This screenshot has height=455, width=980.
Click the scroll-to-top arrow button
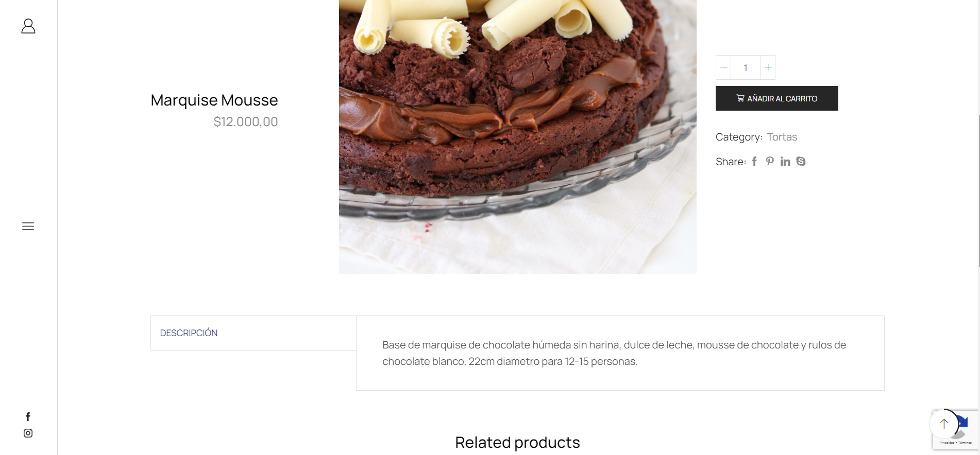tap(944, 424)
